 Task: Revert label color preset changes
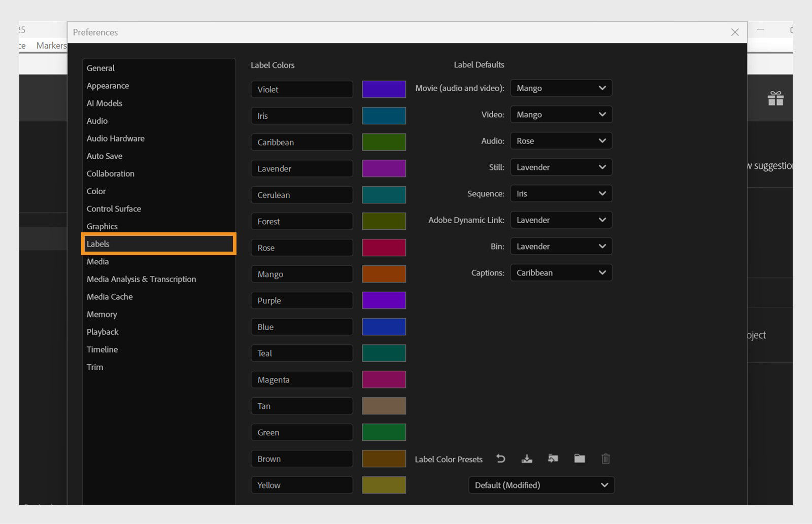pos(501,459)
